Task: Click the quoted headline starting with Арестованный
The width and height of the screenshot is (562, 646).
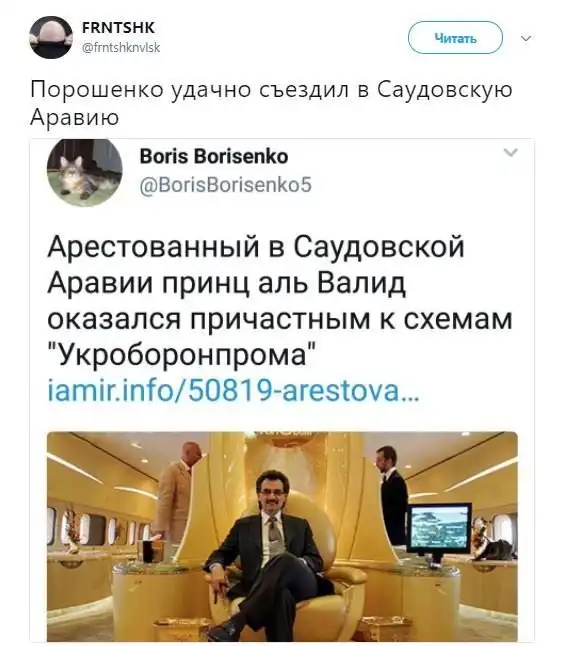Action: tap(279, 300)
